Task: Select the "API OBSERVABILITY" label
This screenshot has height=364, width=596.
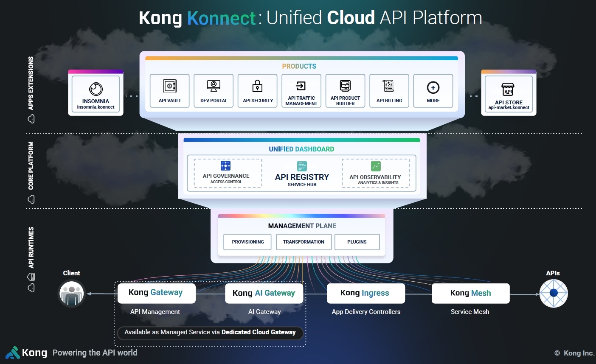Action: point(375,177)
